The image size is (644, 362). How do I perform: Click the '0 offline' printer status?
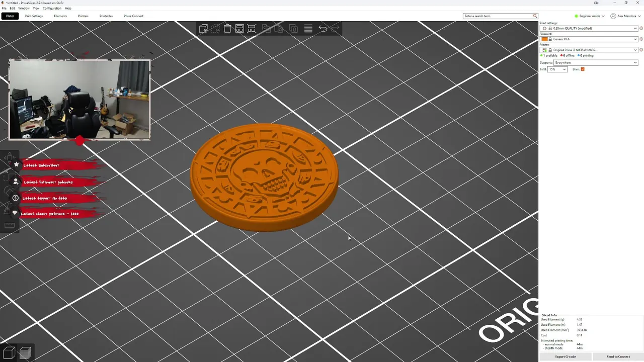tap(568, 56)
